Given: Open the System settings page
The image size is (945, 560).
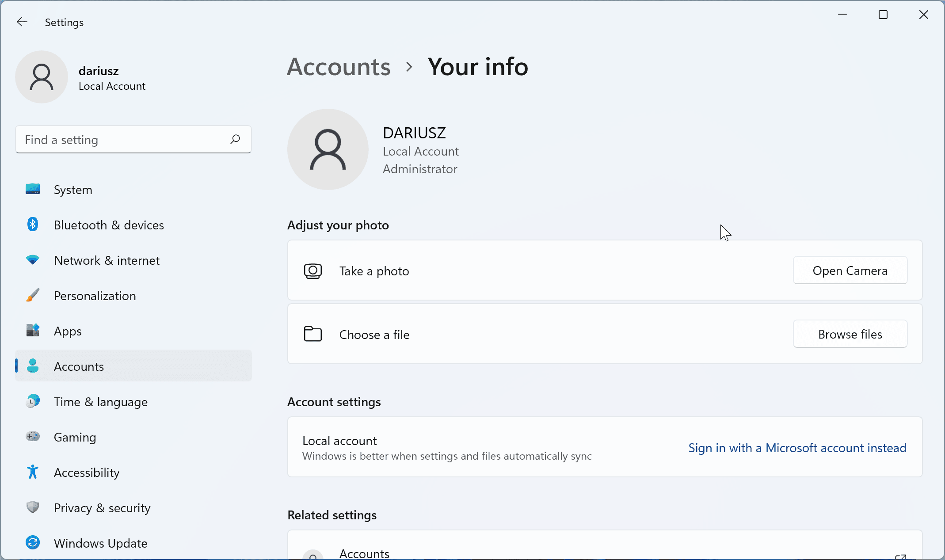Looking at the screenshot, I should [133, 190].
